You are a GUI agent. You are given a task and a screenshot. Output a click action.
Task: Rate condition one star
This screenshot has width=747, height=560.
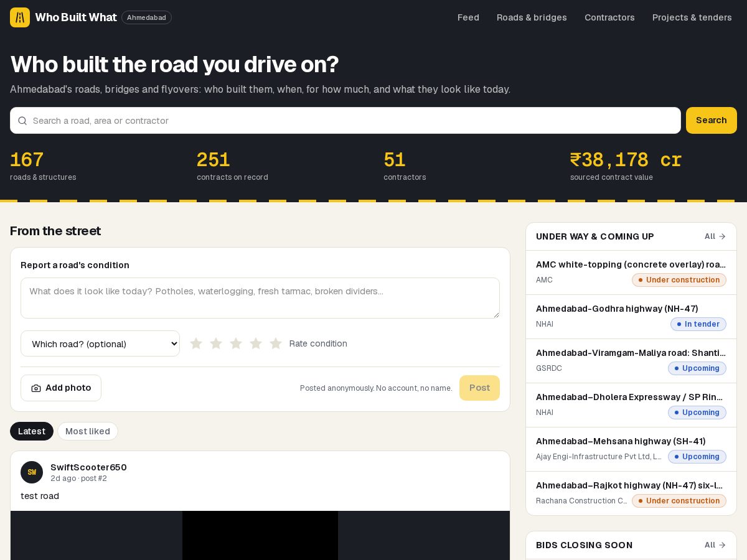pos(196,343)
